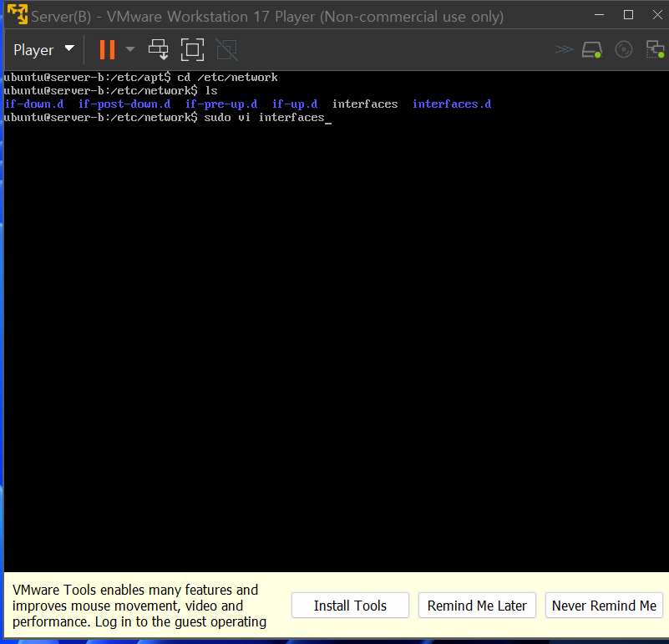Click the if-post-down.d directory name
Viewport: 669px width, 644px height.
tap(124, 104)
